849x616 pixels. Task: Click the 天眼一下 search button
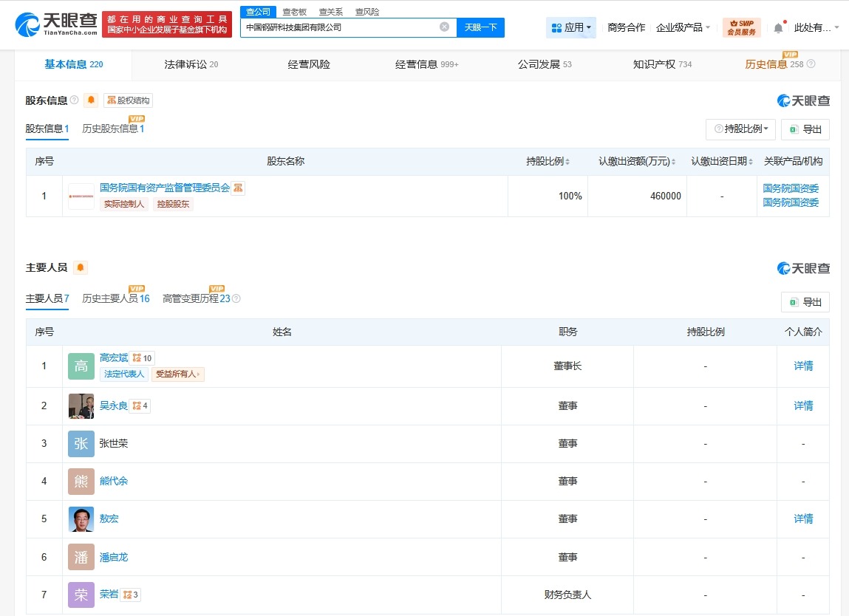coord(481,27)
